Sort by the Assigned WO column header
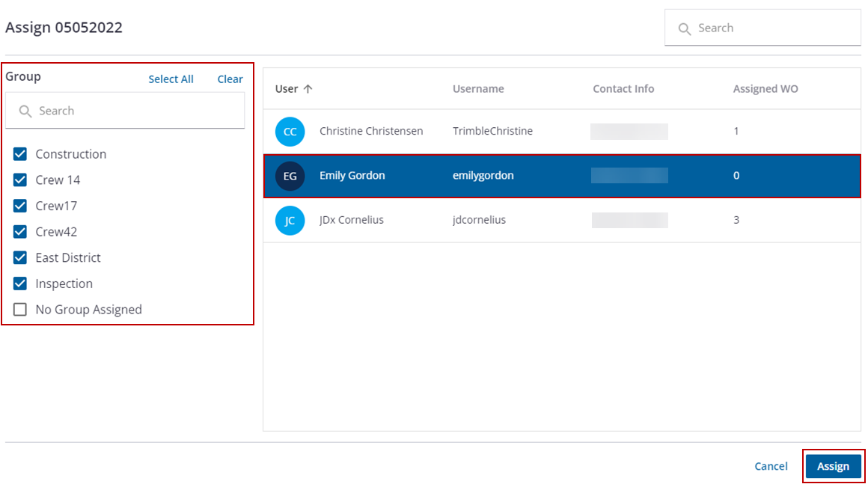This screenshot has width=868, height=490. pos(765,89)
